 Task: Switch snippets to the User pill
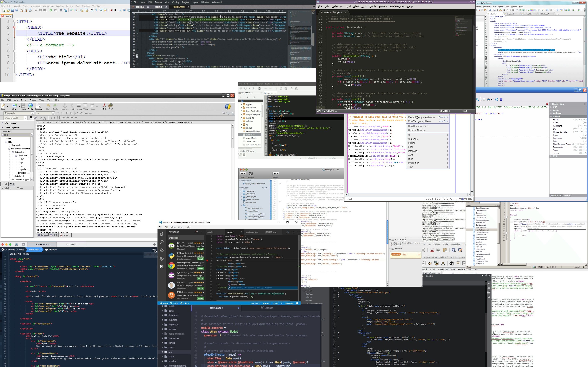[404, 254]
